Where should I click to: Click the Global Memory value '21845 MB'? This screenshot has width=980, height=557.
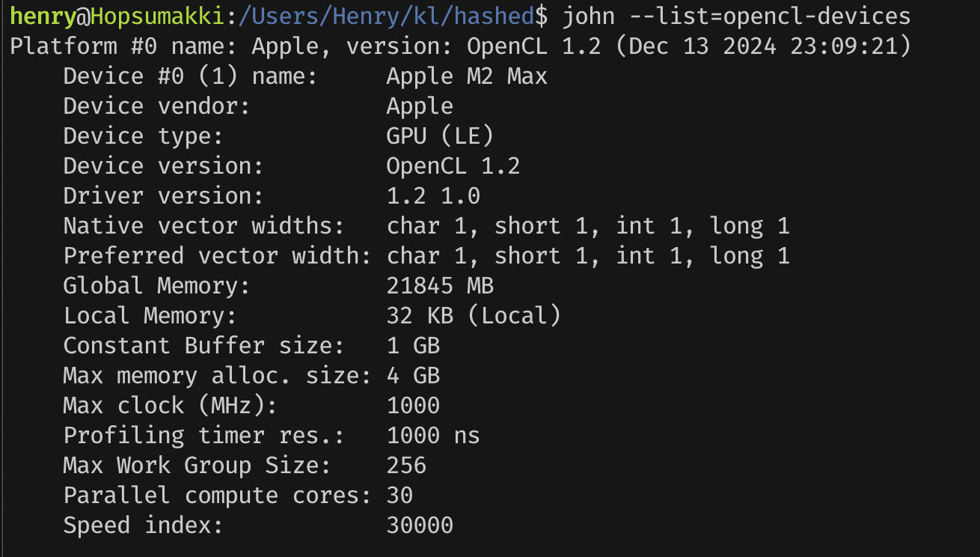point(440,286)
